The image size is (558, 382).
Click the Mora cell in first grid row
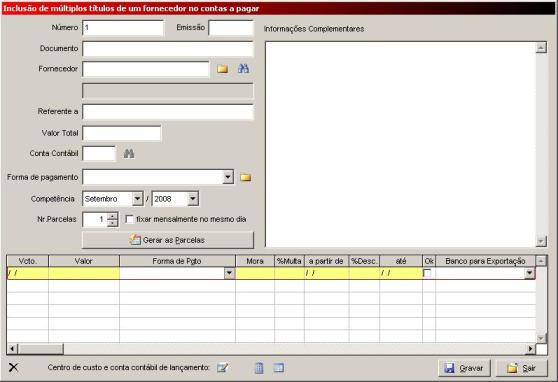255,273
